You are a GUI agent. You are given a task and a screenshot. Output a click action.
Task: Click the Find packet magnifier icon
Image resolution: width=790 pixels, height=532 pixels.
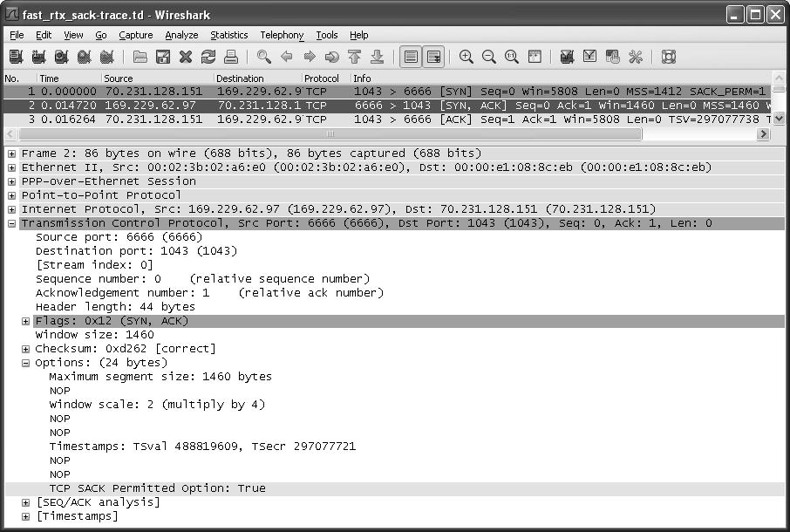(x=263, y=57)
